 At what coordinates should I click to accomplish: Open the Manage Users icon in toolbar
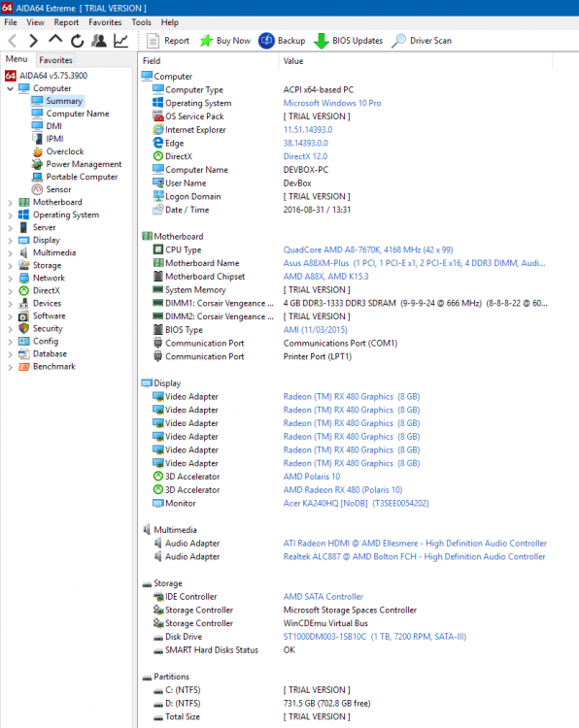[98, 41]
